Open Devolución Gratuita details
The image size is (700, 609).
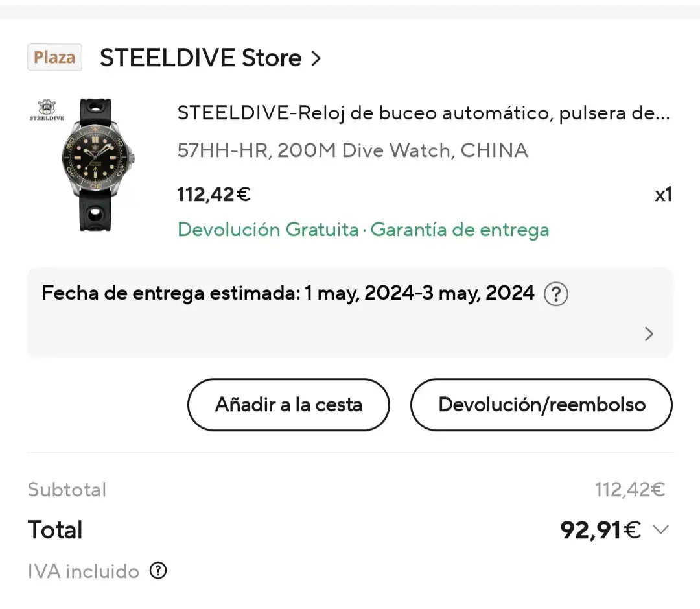(x=268, y=230)
